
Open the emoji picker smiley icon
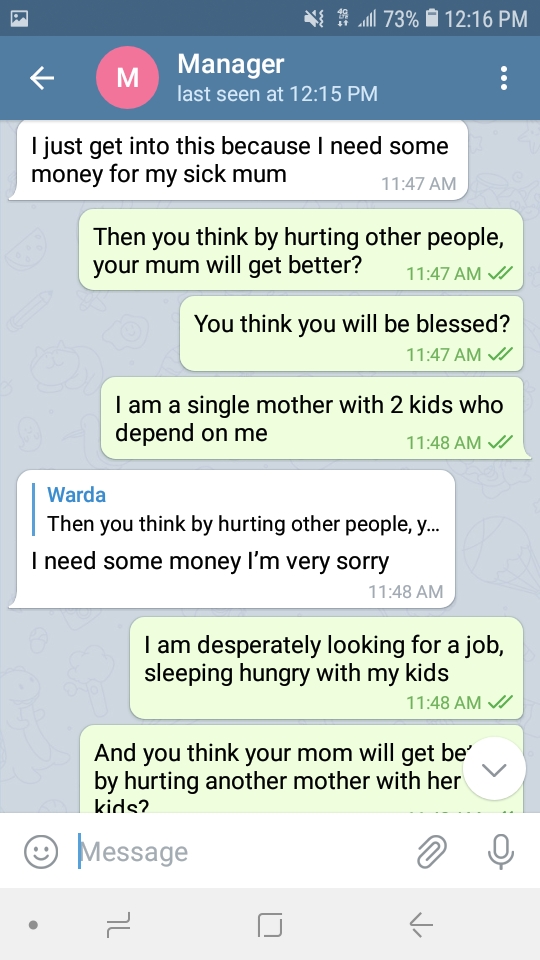point(41,851)
